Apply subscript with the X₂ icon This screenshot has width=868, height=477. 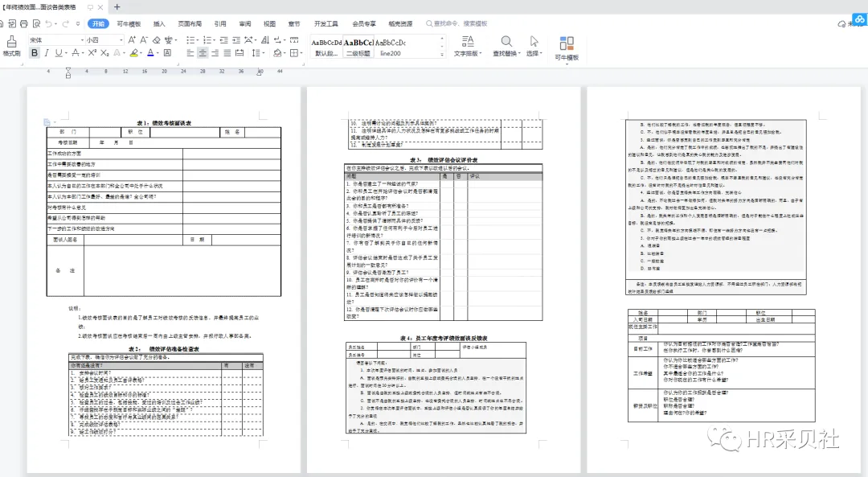[104, 52]
